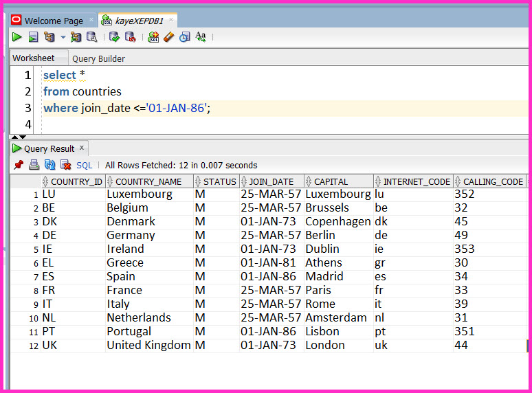The image size is (532, 393).
Task: Click the Commit toolbar icon
Action: coord(114,37)
